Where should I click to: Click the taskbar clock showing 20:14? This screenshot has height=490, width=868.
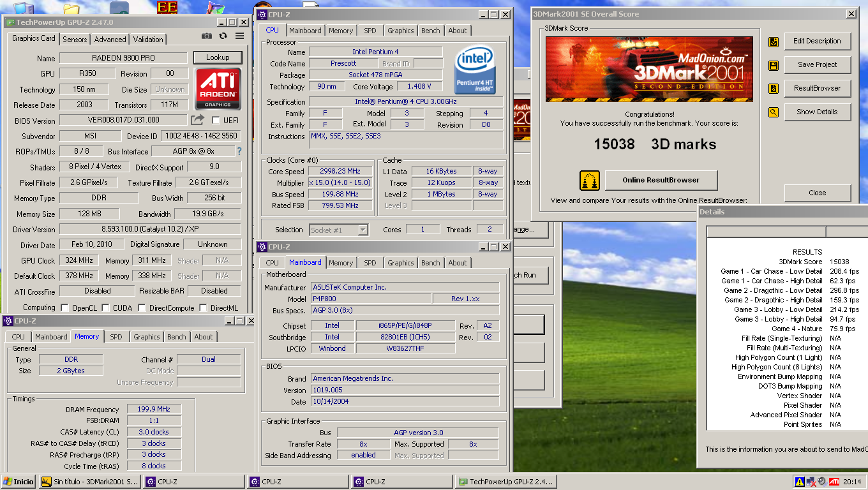pyautogui.click(x=851, y=482)
